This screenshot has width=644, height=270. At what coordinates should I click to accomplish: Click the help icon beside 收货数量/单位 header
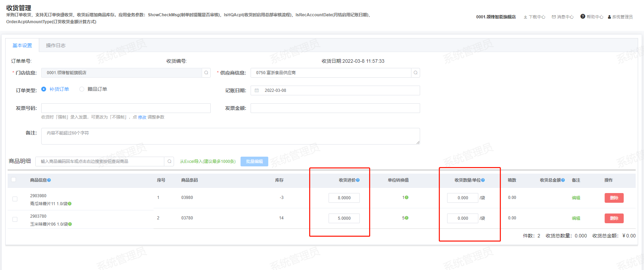(483, 180)
